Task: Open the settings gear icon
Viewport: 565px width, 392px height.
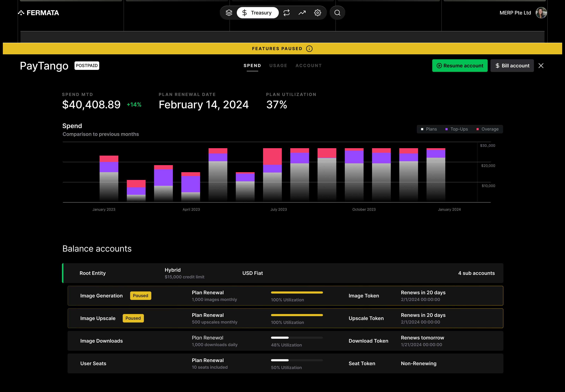Action: pos(317,13)
